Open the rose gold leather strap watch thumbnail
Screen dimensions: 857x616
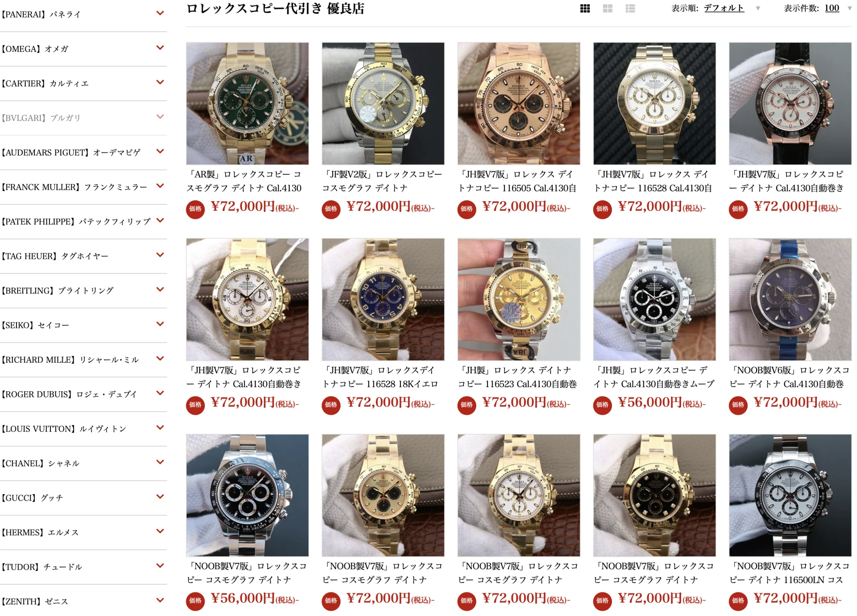(x=790, y=103)
